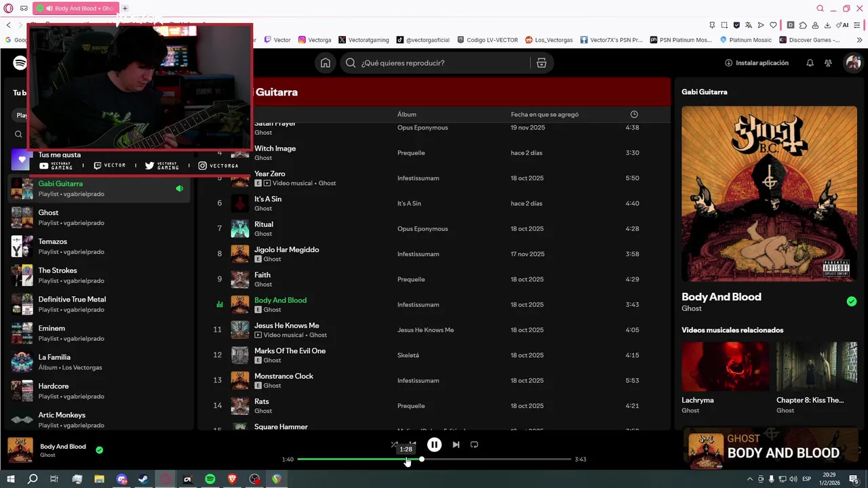Open the Lachryma related video thumbnail
Image resolution: width=868 pixels, height=488 pixels.
tap(726, 366)
